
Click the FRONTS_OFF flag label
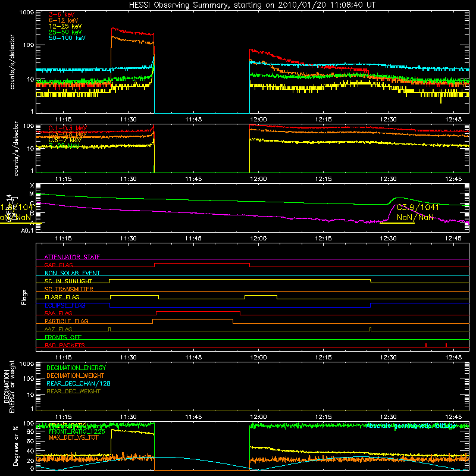[63, 337]
